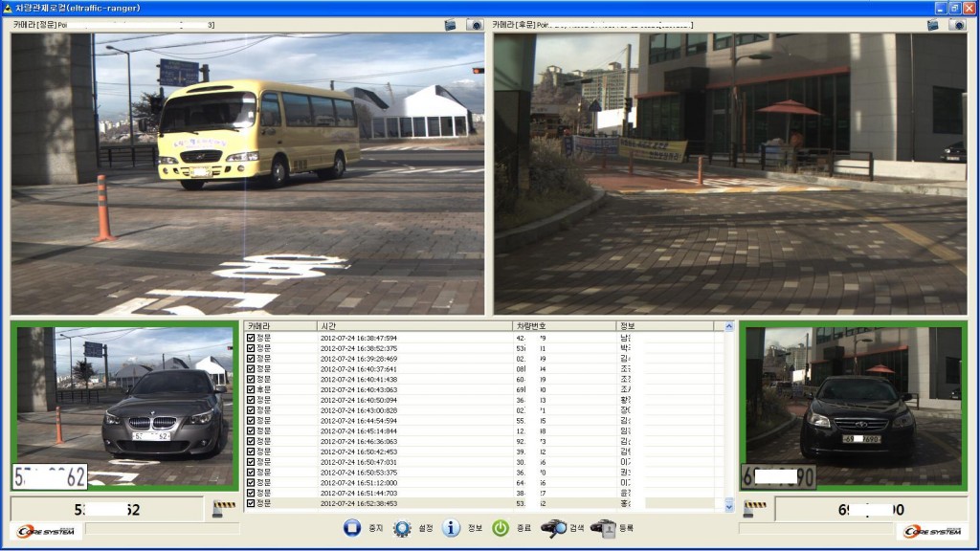Image resolution: width=980 pixels, height=551 pixels.
Task: Open the 설정 settings gear icon
Action: point(402,528)
